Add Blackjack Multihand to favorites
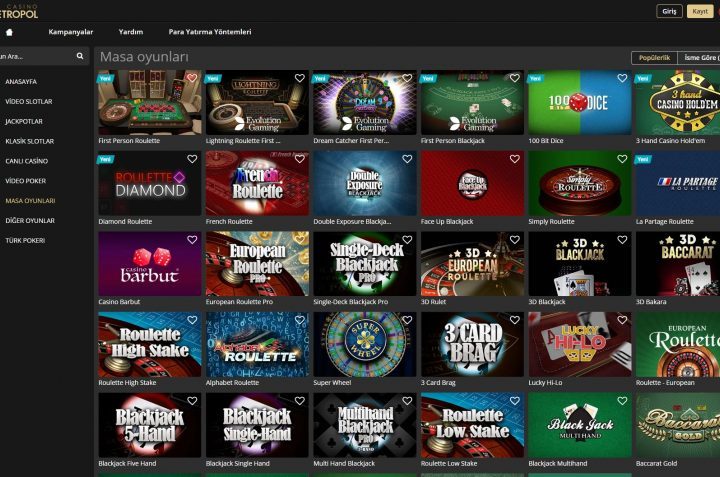 point(622,401)
